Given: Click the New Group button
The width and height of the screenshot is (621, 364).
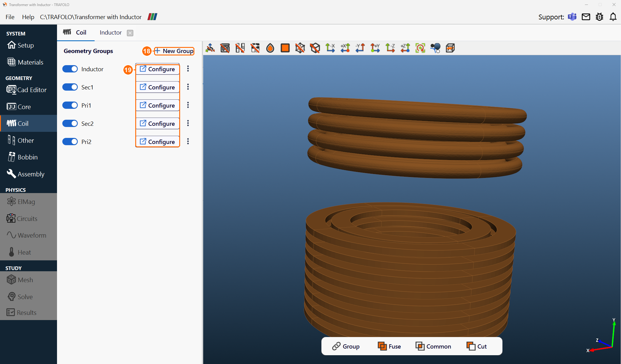Looking at the screenshot, I should point(174,51).
